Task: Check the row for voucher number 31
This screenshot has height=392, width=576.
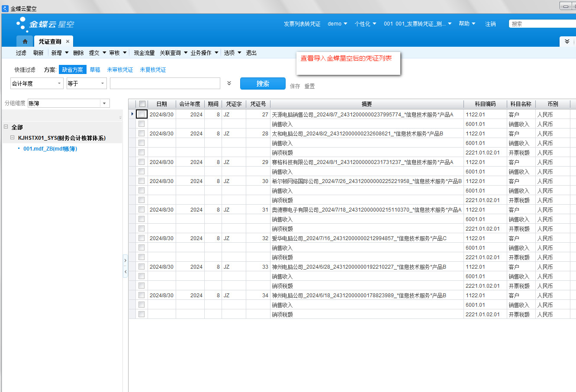Action: click(x=142, y=209)
